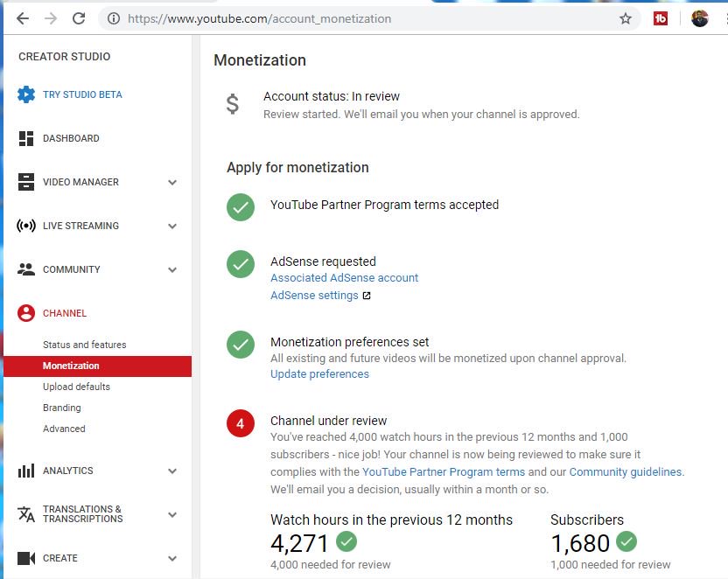Open the Community guidelines link
728x579 pixels.
(626, 471)
